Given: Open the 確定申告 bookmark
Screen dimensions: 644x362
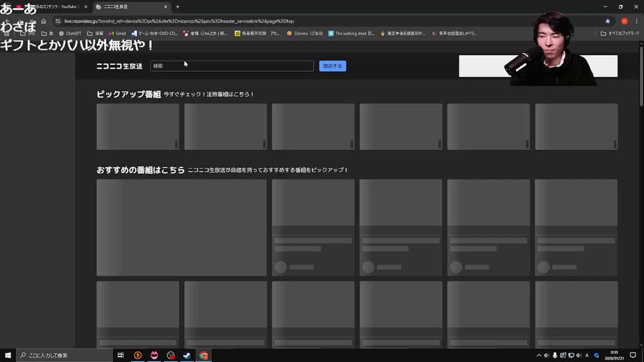Looking at the screenshot, I should [403, 34].
